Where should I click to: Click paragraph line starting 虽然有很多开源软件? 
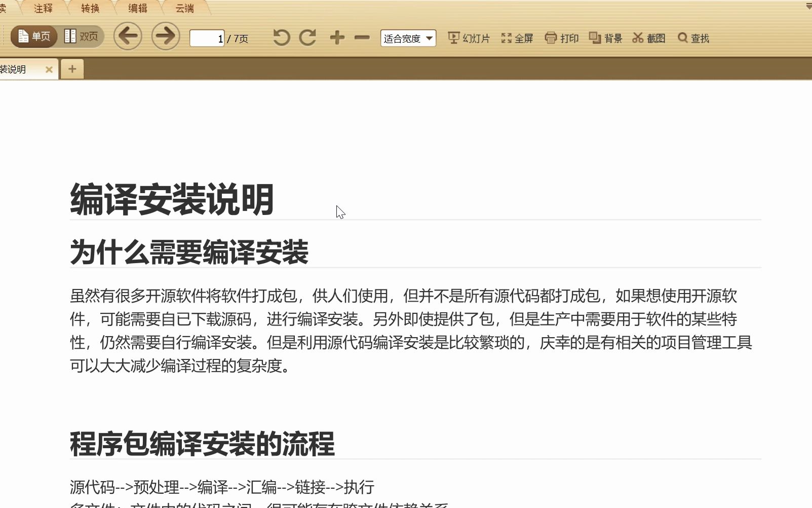[403, 296]
